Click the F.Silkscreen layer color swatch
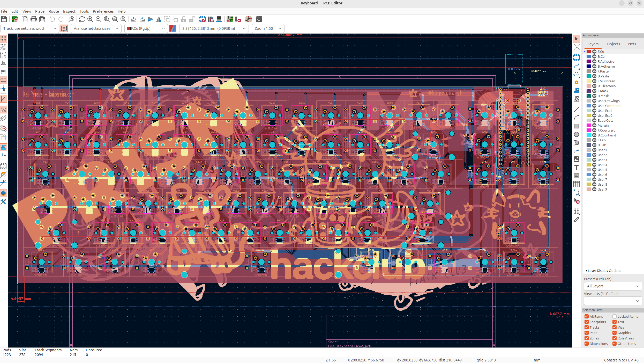The width and height of the screenshot is (644, 363). pyautogui.click(x=589, y=81)
